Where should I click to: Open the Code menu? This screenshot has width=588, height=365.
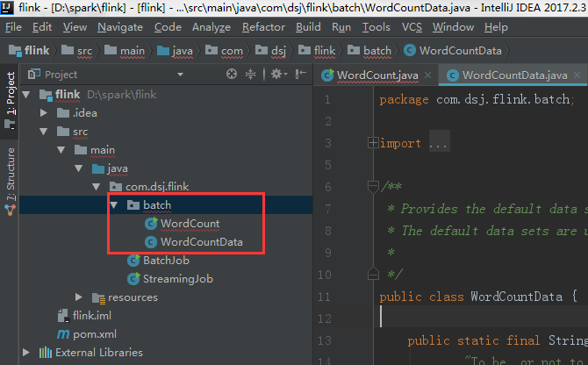click(x=168, y=27)
